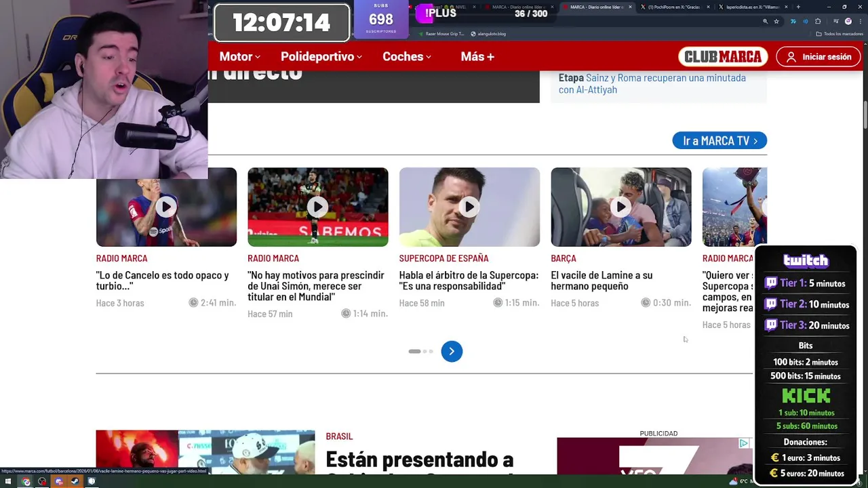Open "Están presentando a" article headline

click(419, 461)
